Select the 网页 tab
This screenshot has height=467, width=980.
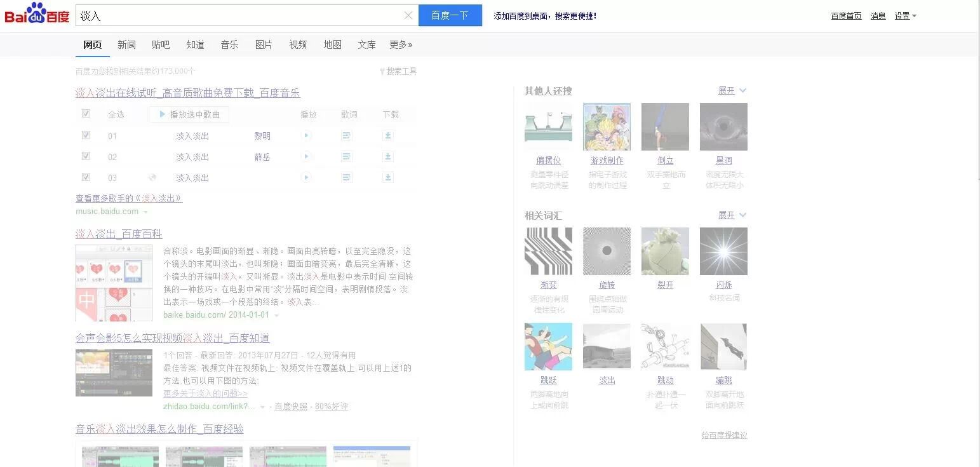[x=93, y=44]
